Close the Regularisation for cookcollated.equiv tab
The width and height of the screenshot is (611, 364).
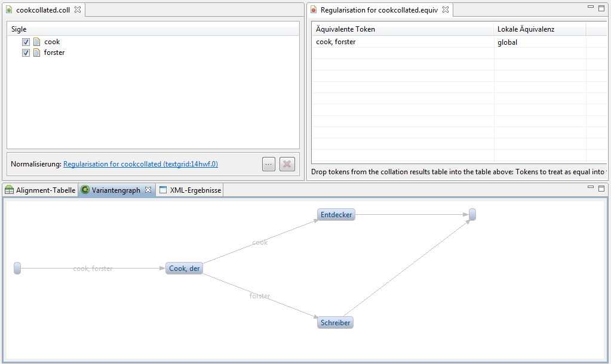(x=446, y=10)
